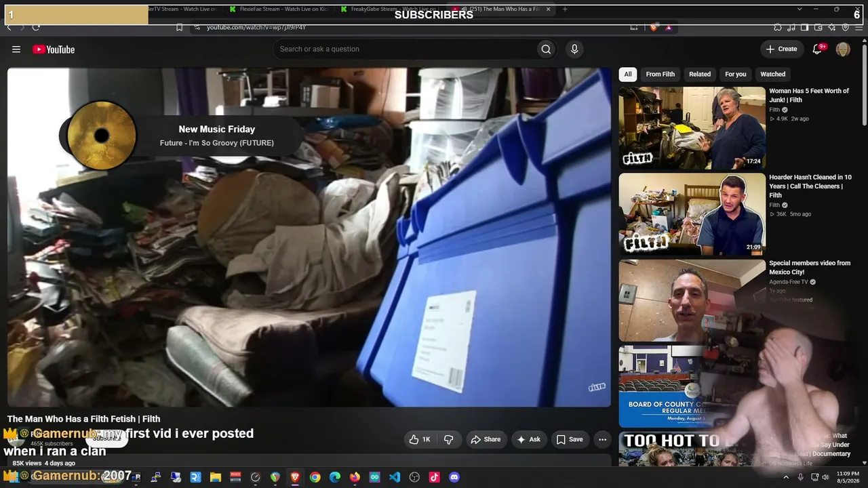Select the For you filter chip
The height and width of the screenshot is (488, 868).
[736, 74]
